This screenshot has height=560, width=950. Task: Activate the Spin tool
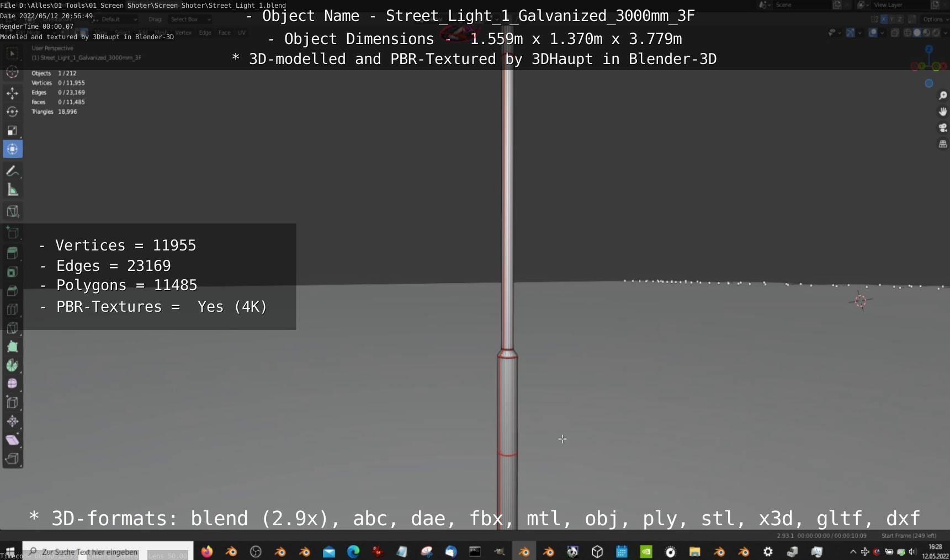tap(12, 365)
